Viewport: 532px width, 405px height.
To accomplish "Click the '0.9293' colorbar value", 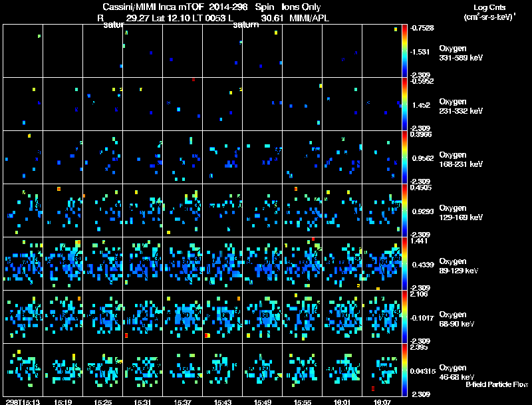I will (423, 211).
